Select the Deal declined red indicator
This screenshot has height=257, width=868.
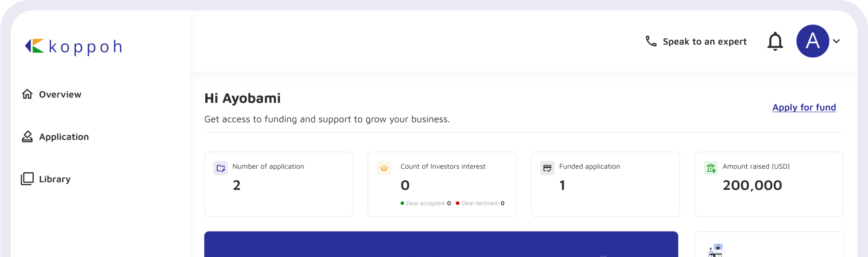(x=457, y=203)
